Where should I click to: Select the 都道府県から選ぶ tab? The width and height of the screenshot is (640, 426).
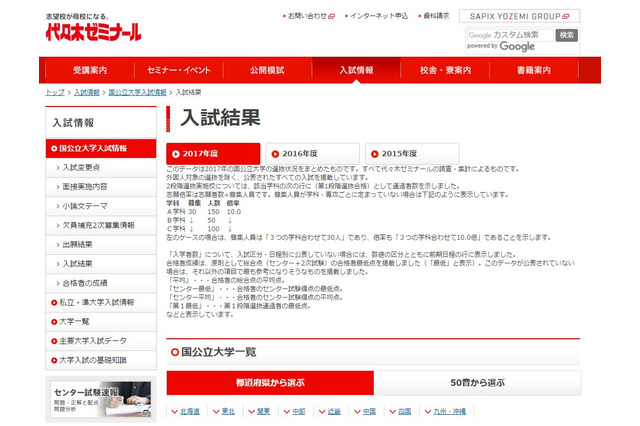click(x=270, y=383)
